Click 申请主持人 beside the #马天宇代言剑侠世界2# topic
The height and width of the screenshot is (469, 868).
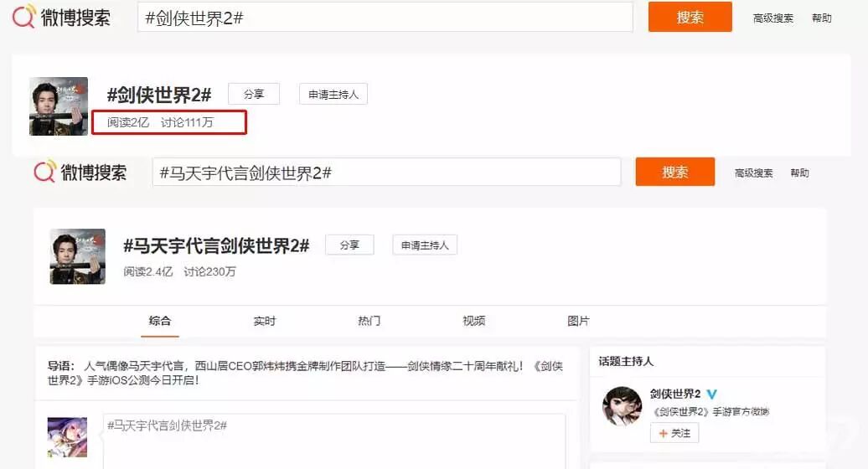tap(425, 245)
